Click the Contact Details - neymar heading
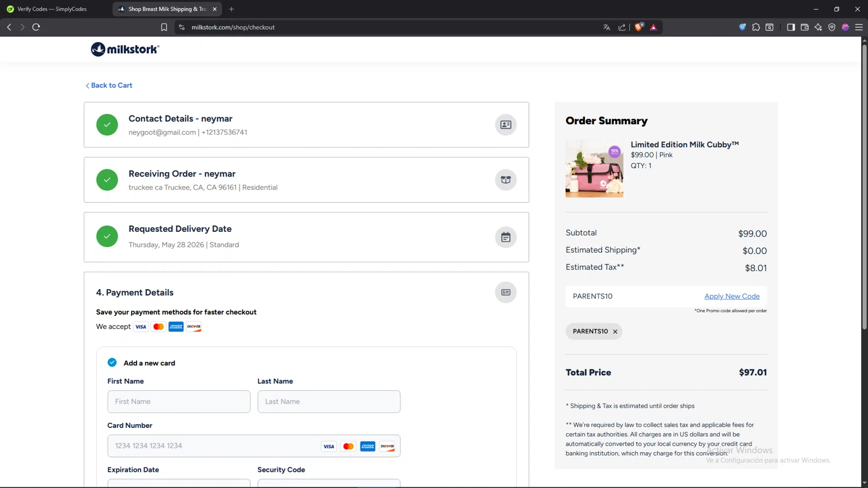868x488 pixels. [181, 119]
